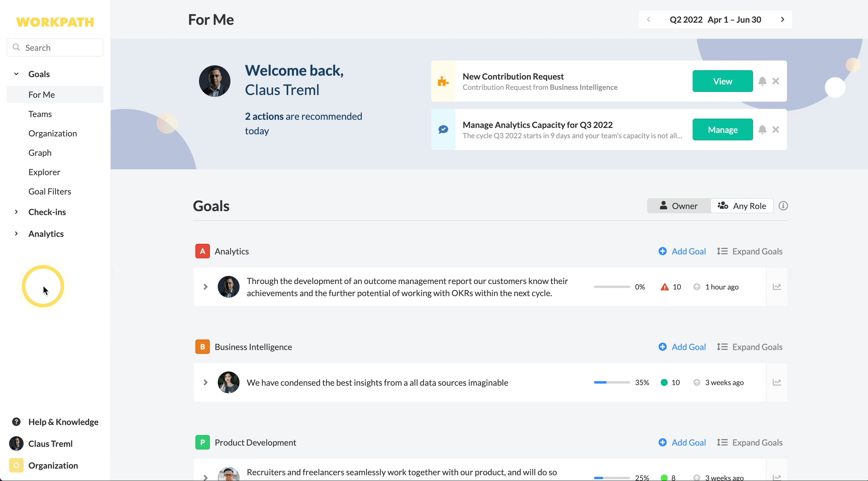This screenshot has width=868, height=481.
Task: Click the View button
Action: pos(723,81)
